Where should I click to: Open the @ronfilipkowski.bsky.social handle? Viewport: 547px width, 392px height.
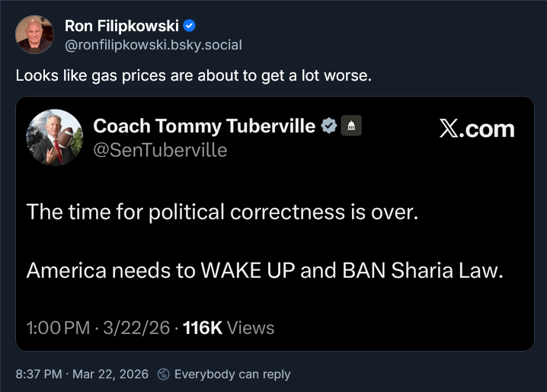coord(153,45)
